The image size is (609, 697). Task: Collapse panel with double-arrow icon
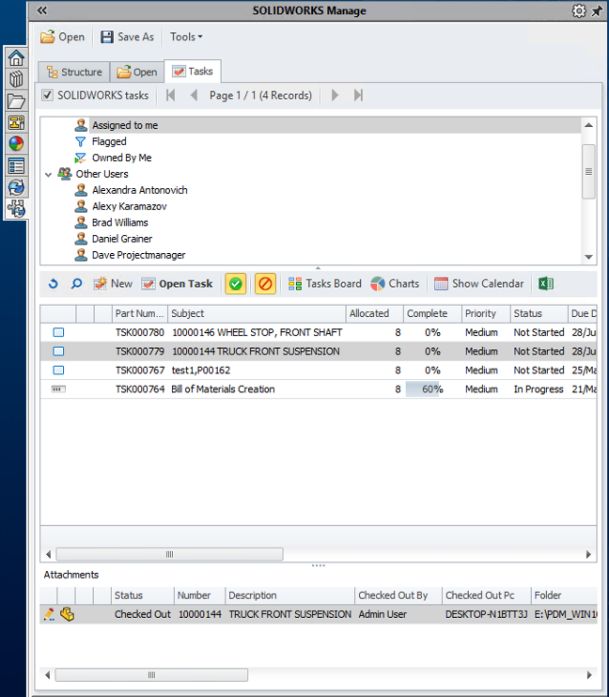point(42,10)
